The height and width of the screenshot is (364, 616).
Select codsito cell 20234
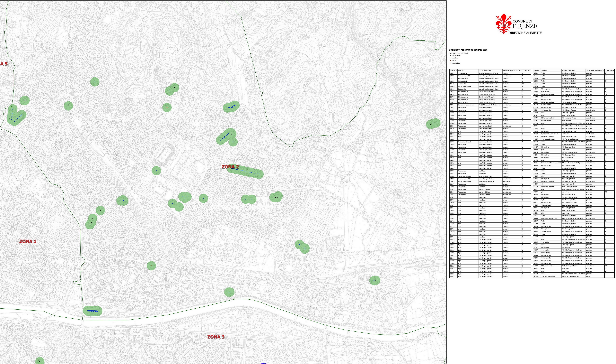537,94
